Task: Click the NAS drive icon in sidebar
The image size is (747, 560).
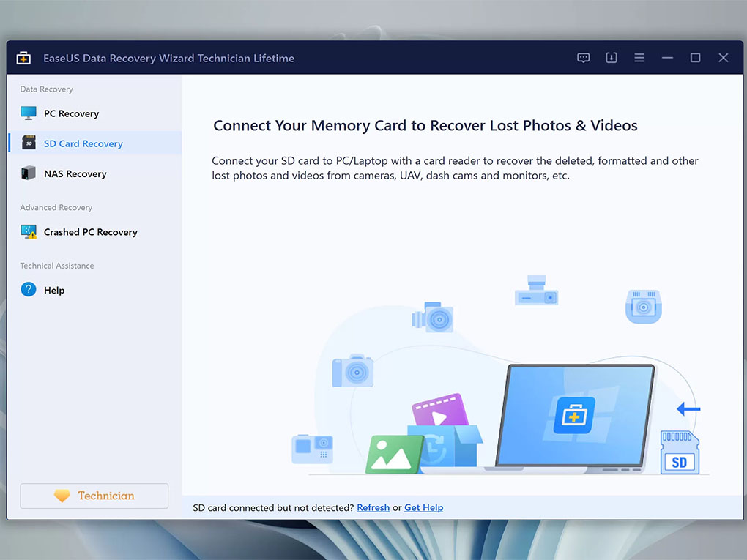Action: (x=28, y=173)
